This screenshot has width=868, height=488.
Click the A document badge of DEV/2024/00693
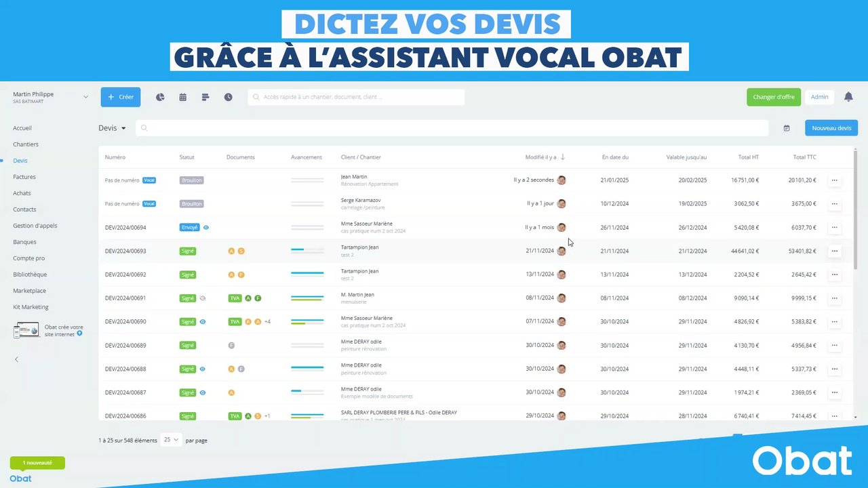[x=231, y=251]
